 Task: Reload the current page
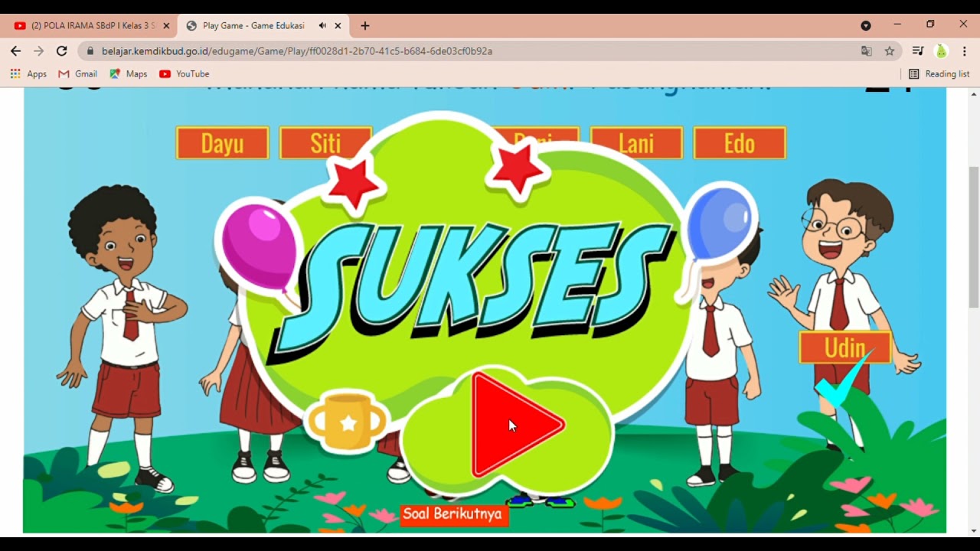(62, 51)
